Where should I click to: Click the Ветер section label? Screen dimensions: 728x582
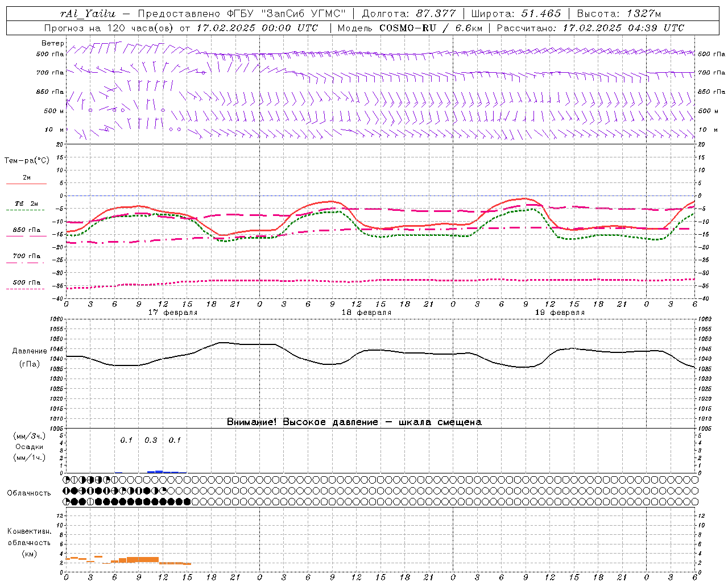pyautogui.click(x=53, y=43)
